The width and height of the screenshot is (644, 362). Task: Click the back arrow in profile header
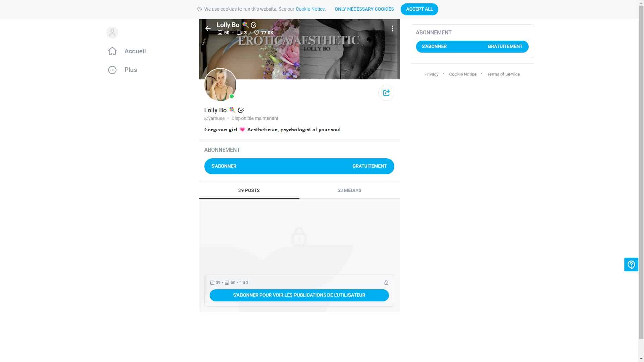208,28
